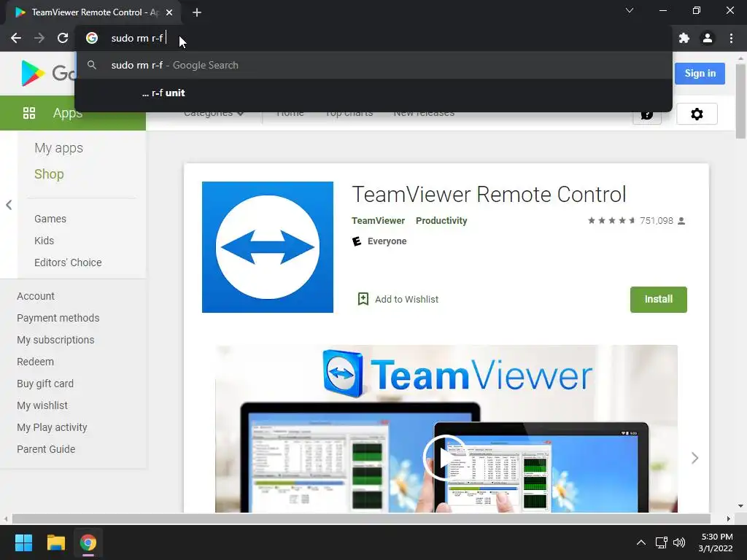
Task: Show the next screenshot with right arrow
Action: (x=694, y=458)
